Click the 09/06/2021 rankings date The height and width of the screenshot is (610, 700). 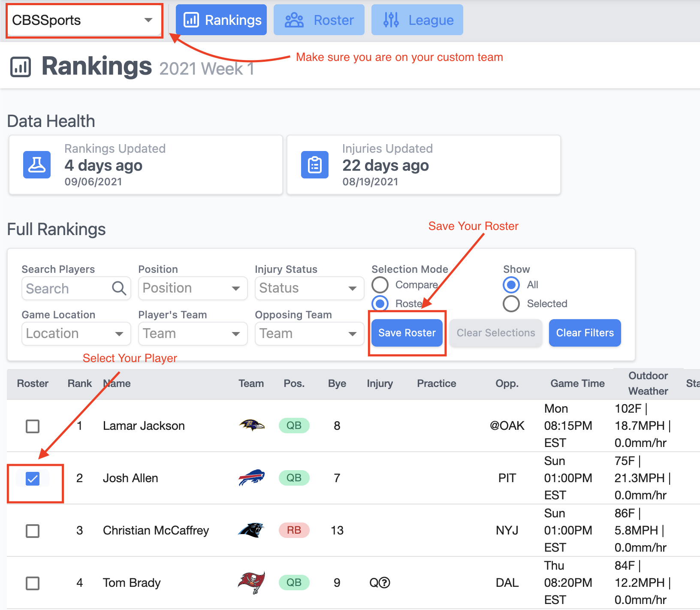pyautogui.click(x=93, y=182)
